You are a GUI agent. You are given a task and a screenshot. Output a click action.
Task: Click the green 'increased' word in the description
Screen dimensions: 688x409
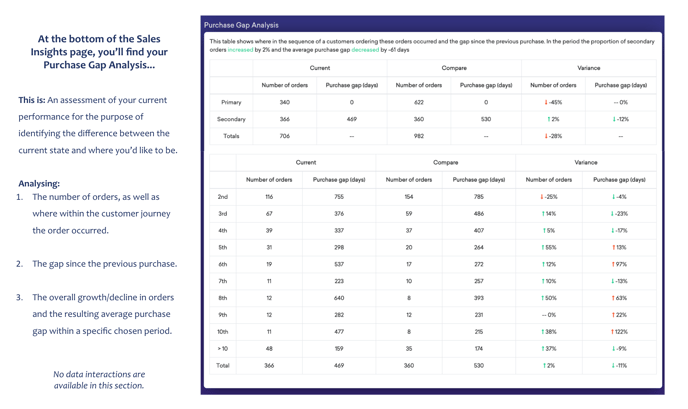[240, 49]
